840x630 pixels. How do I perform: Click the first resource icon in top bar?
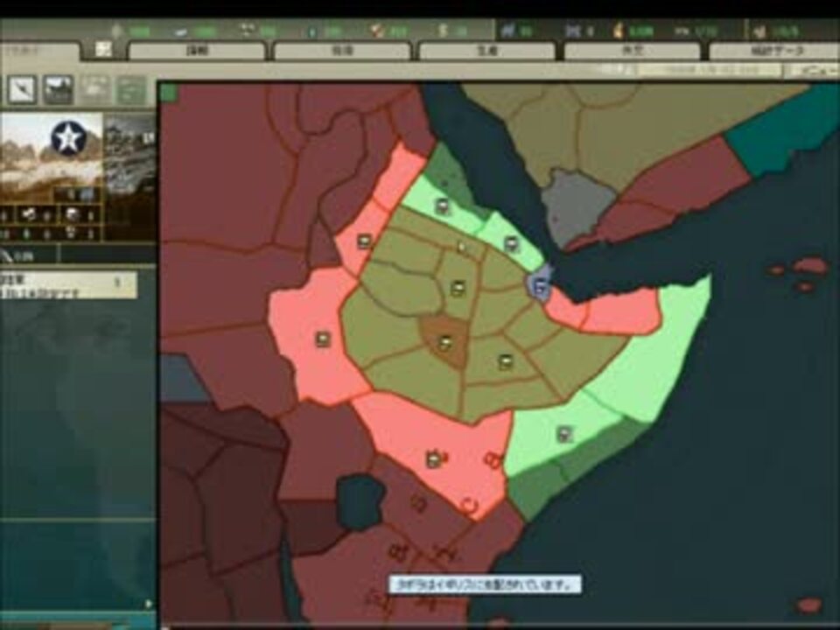pyautogui.click(x=118, y=30)
